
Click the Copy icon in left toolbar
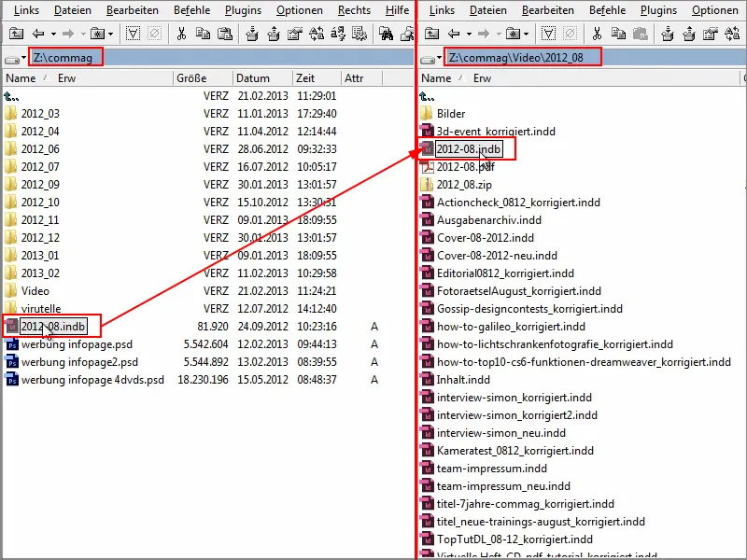tap(203, 34)
